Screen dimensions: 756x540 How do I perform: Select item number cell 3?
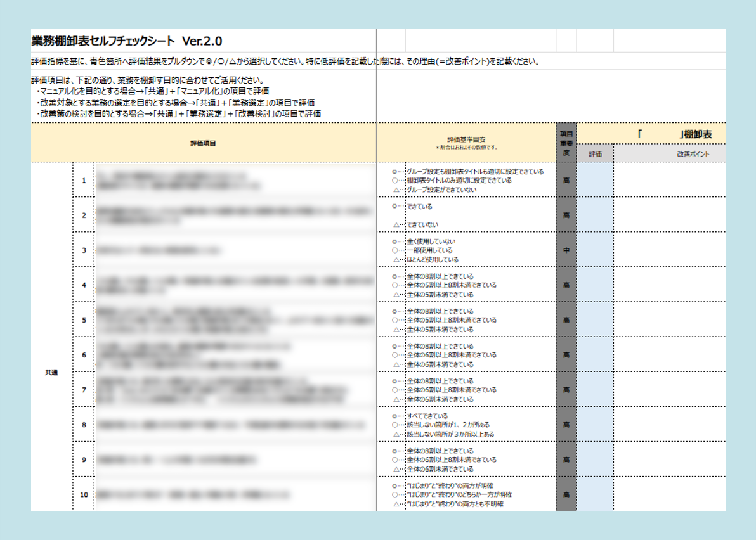tap(84, 250)
